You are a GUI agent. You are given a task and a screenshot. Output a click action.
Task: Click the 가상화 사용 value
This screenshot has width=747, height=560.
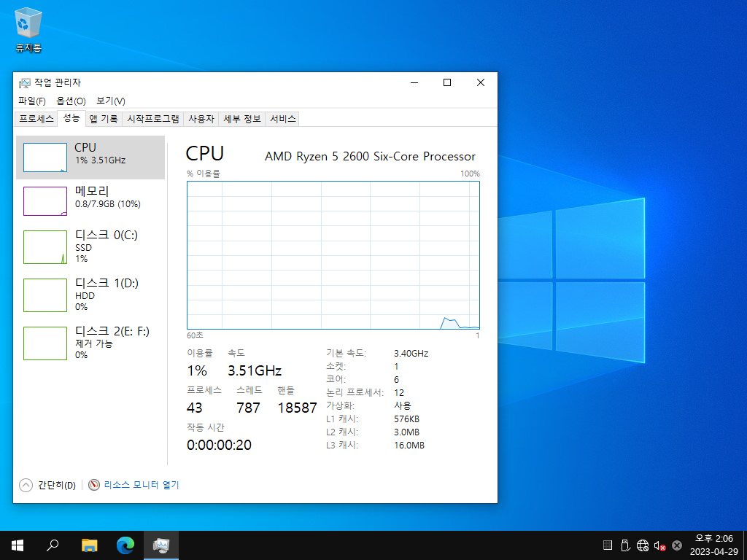[403, 405]
